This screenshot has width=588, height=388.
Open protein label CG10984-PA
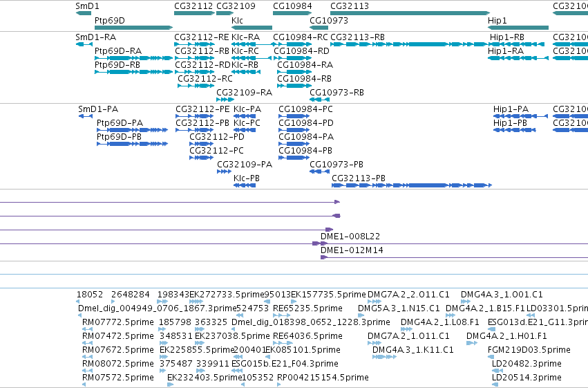(306, 137)
